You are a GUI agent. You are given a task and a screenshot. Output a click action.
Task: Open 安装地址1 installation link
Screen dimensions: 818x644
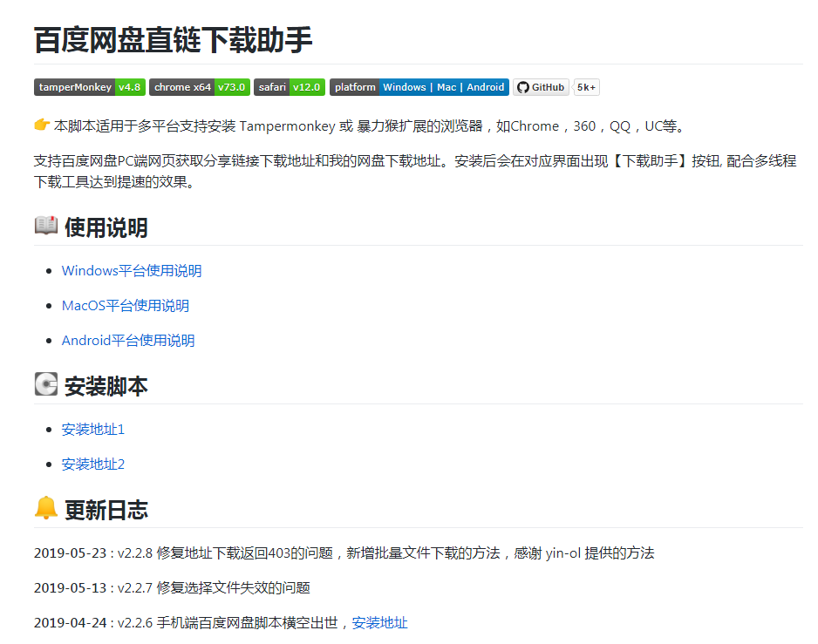(92, 430)
